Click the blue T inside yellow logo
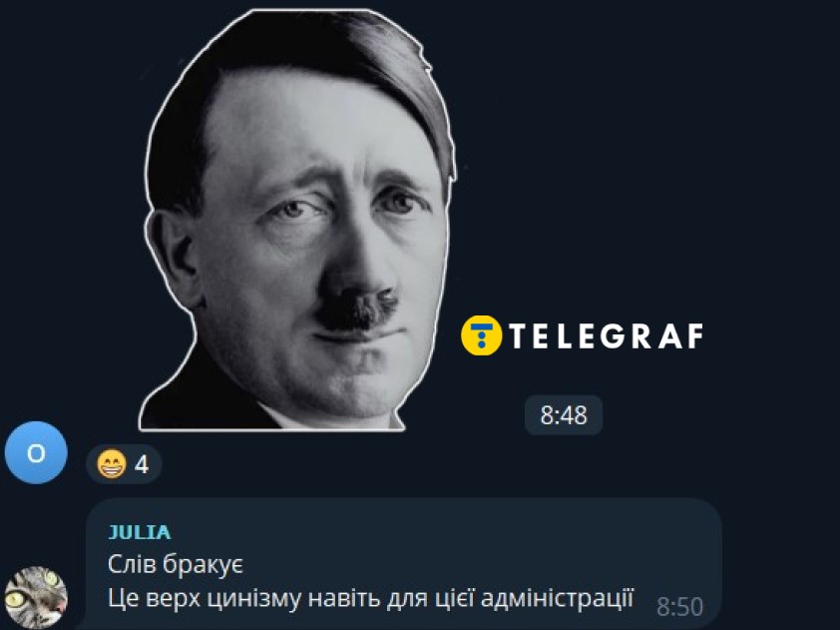This screenshot has width=840, height=630. pos(481,331)
